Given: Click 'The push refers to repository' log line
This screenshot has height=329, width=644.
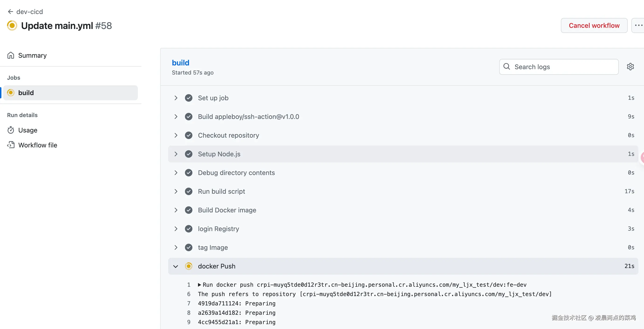Looking at the screenshot, I should pyautogui.click(x=375, y=294).
